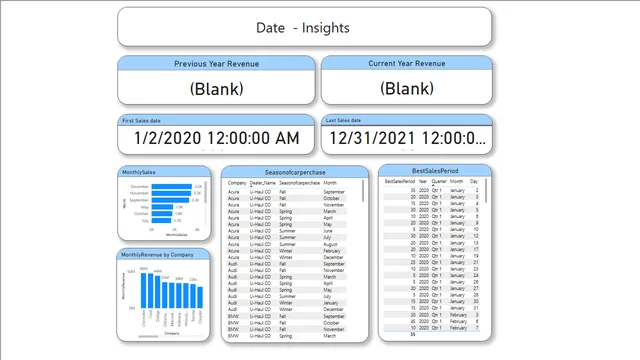Click the Current Year Revenue card header

coord(407,63)
